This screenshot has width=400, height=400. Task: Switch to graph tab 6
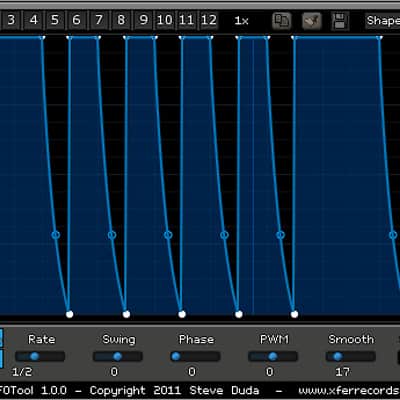point(77,20)
